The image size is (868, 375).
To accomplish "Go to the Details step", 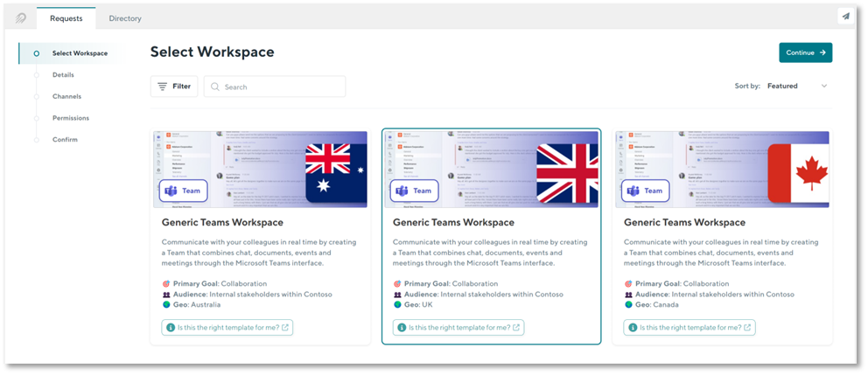I will pyautogui.click(x=63, y=75).
